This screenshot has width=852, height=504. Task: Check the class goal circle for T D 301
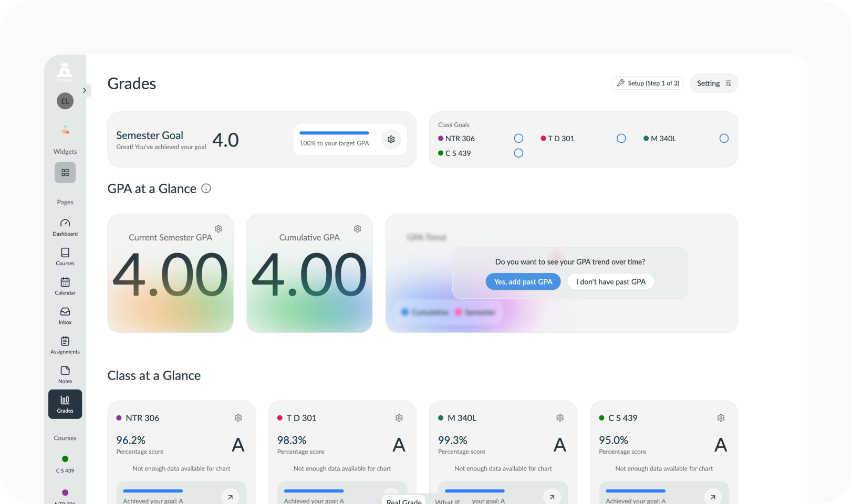[621, 138]
